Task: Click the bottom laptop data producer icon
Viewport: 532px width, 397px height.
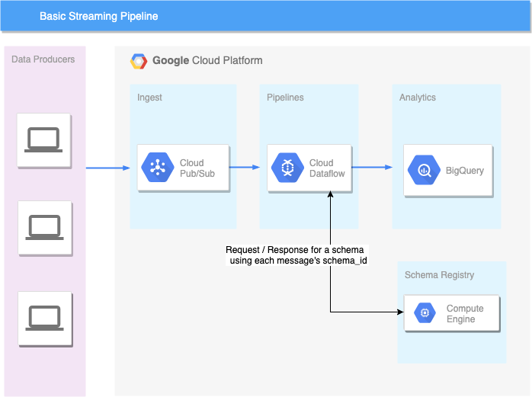Action: 44,318
